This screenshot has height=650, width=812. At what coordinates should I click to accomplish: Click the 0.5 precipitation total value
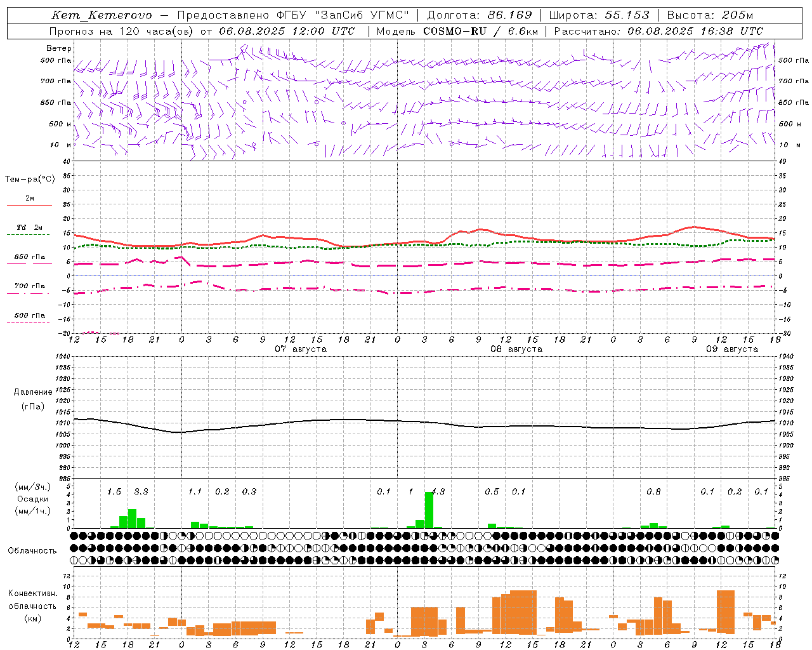point(492,492)
